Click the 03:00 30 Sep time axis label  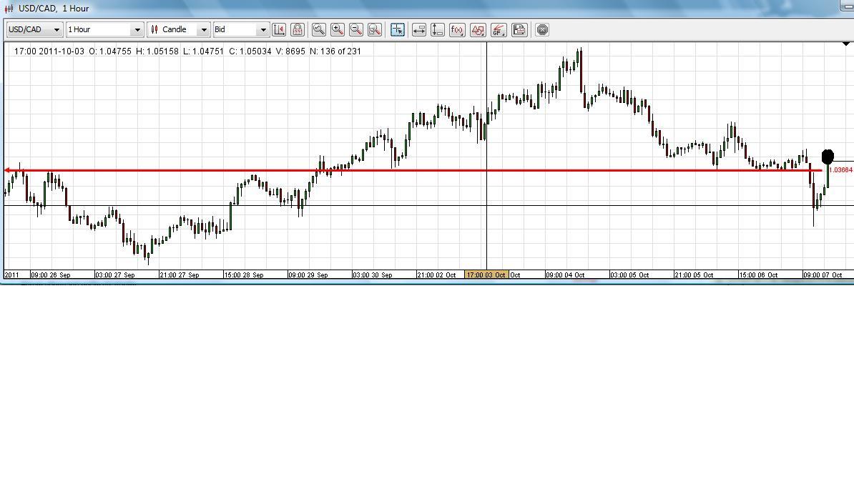click(x=372, y=275)
